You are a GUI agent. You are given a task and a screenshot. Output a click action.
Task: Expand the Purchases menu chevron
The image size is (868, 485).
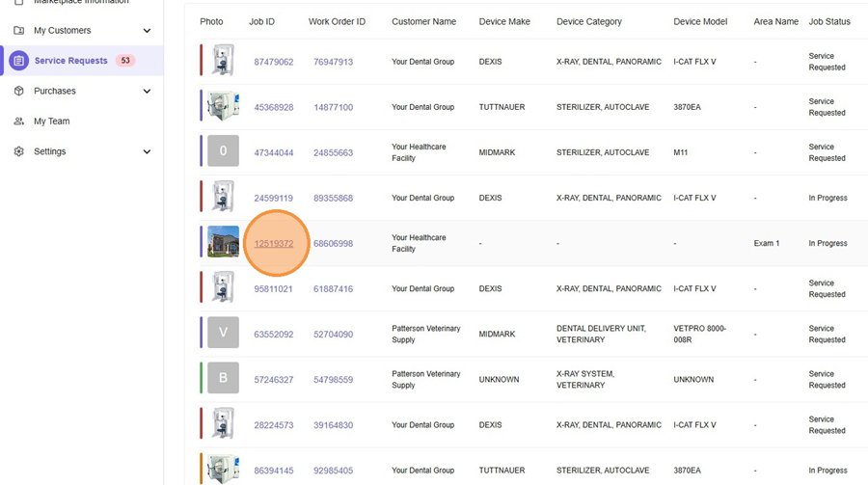point(147,92)
